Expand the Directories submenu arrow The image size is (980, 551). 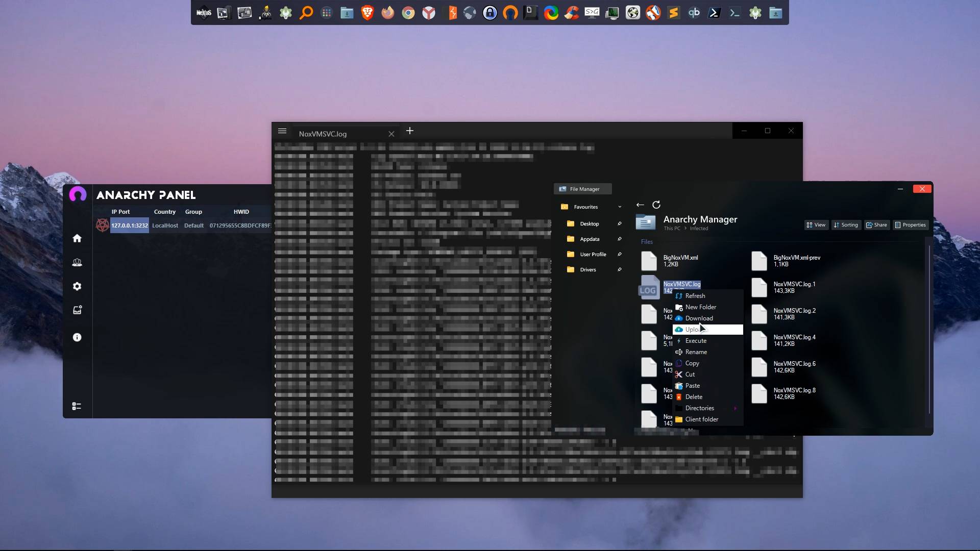click(735, 408)
